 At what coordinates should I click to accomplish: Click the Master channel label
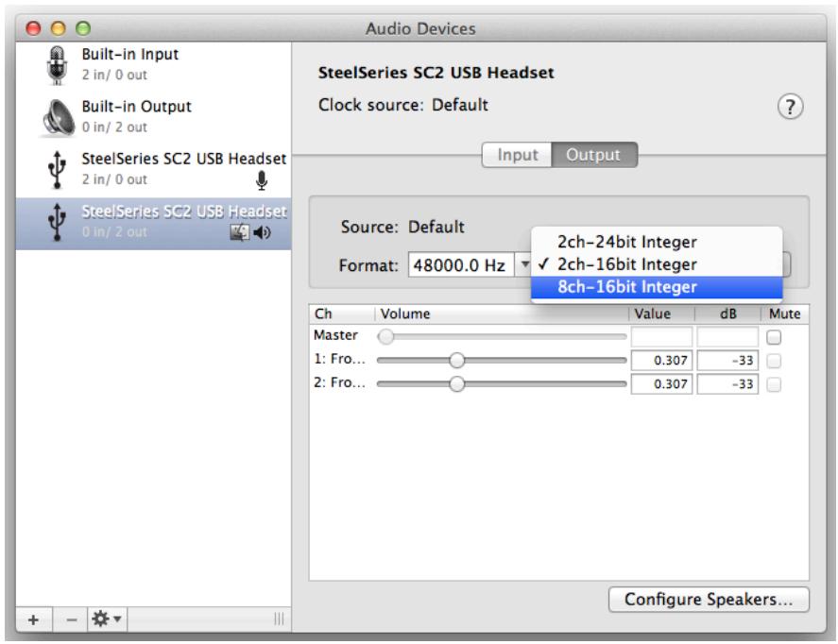click(x=335, y=335)
